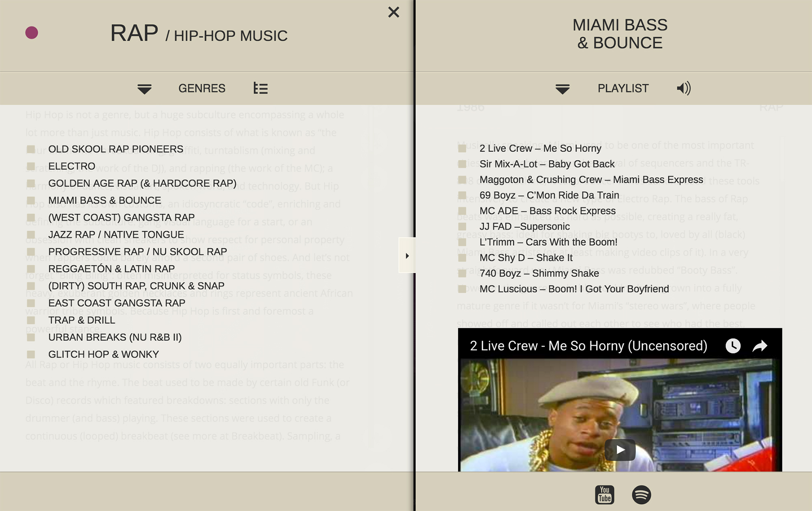
Task: Click the side panel expander arrow tab
Action: pyautogui.click(x=407, y=255)
